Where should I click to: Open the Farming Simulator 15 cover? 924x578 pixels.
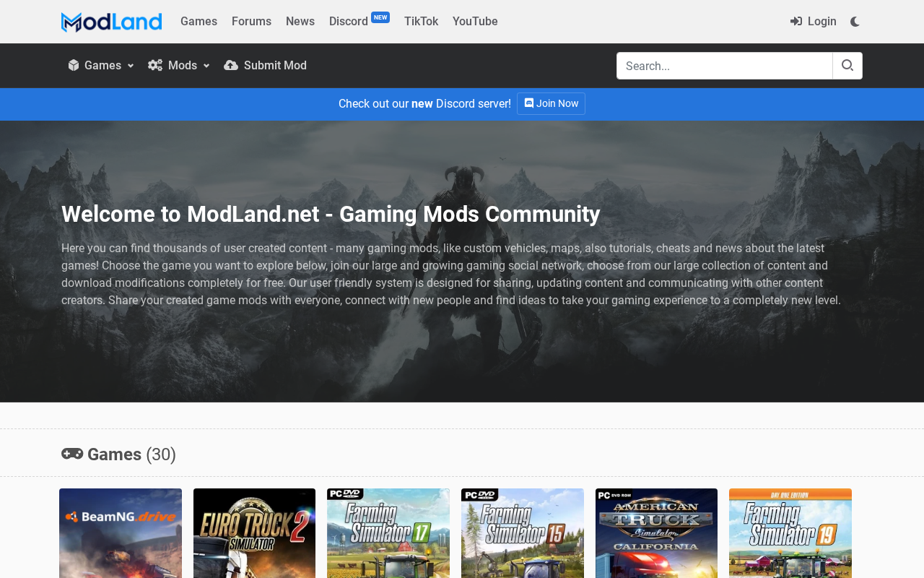click(523, 533)
